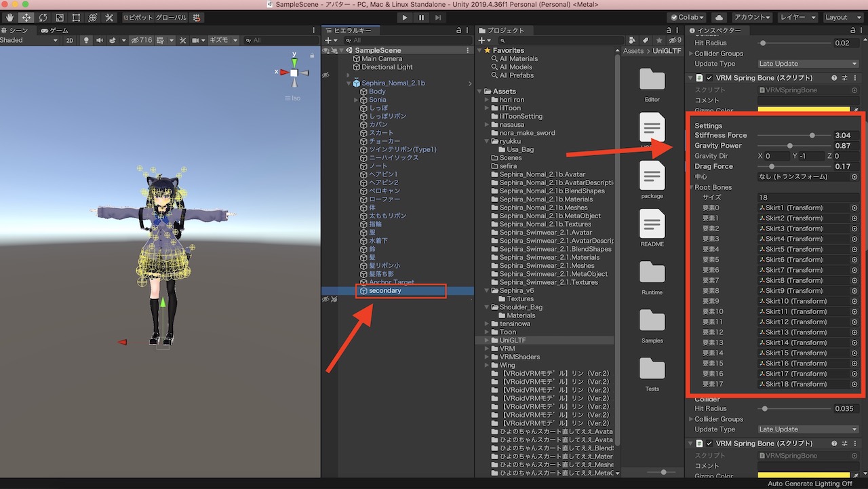The height and width of the screenshot is (489, 868).
Task: Open the Update Type Late Update dropdown
Action: click(807, 63)
